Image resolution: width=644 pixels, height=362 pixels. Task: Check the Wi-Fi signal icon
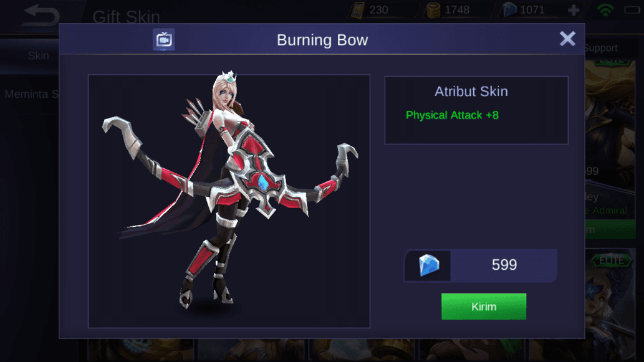click(605, 10)
